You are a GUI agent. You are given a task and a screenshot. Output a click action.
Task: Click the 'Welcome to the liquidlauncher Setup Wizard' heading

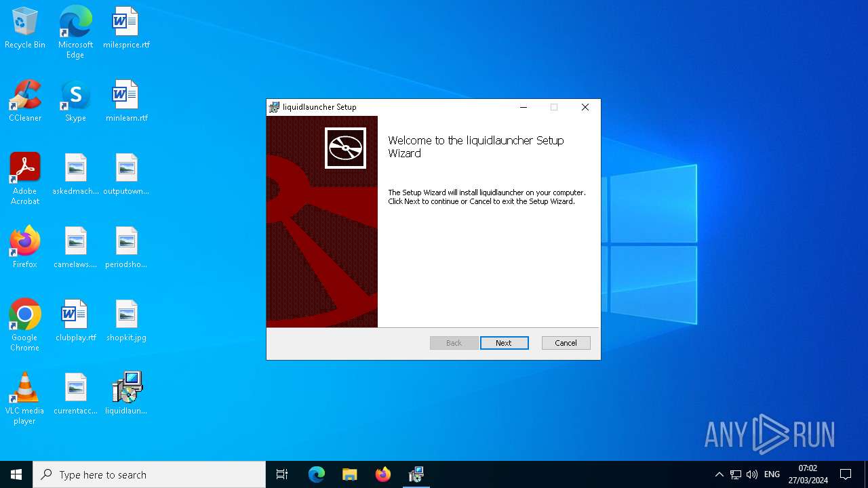[476, 147]
